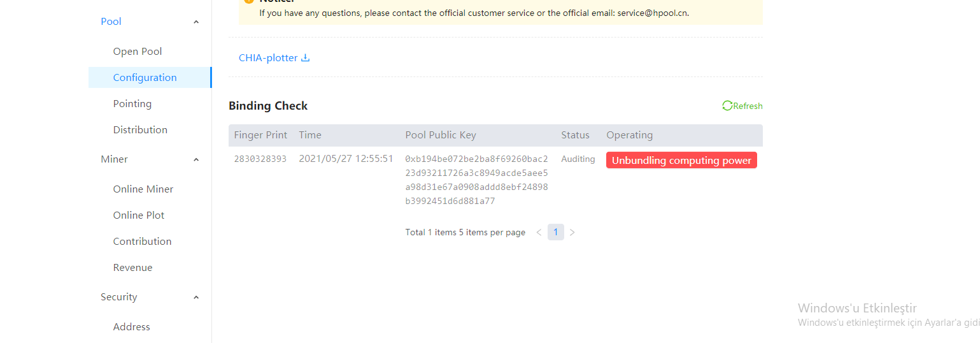The width and height of the screenshot is (980, 343).
Task: Click the green Refresh icon
Action: coord(727,106)
